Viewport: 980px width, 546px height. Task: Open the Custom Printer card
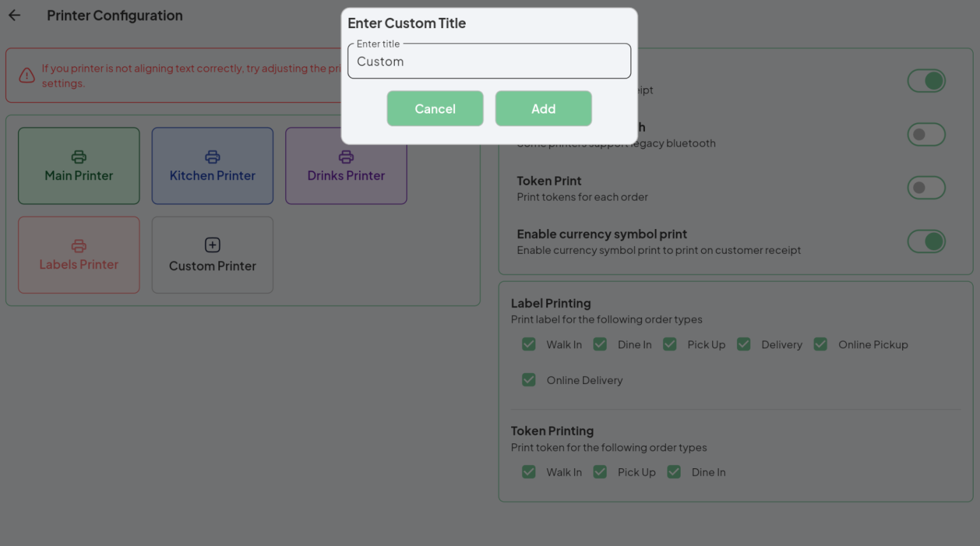[x=212, y=255]
